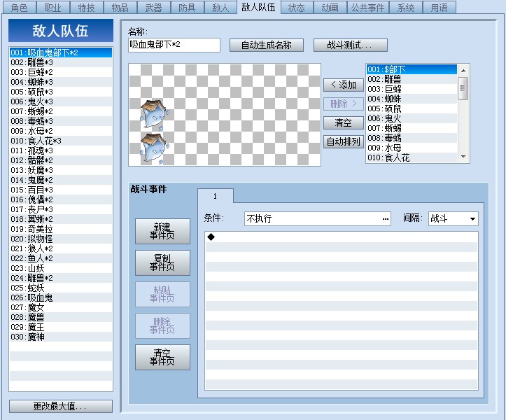Open the 公共事件 tab
The image size is (506, 420).
click(x=368, y=8)
